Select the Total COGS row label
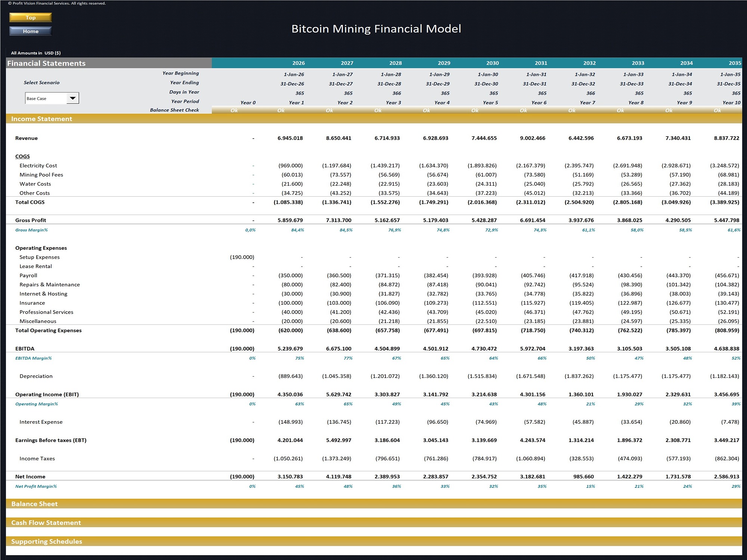The width and height of the screenshot is (747, 560). (30, 202)
